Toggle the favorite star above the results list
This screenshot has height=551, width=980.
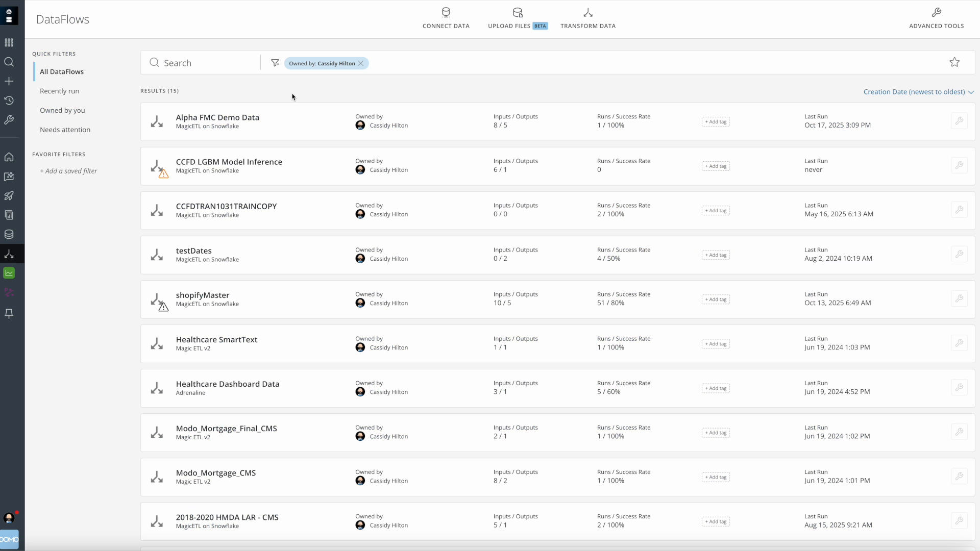954,62
